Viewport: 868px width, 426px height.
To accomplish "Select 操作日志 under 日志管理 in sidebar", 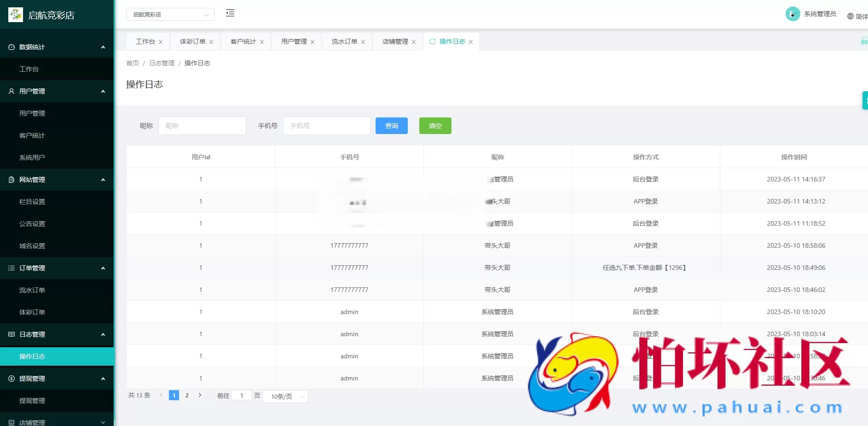I will coord(32,356).
